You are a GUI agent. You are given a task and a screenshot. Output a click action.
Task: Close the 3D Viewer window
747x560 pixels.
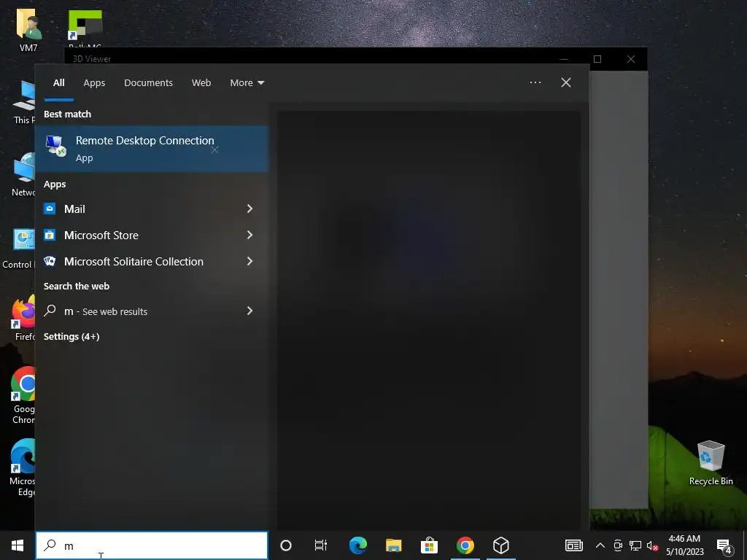[x=631, y=59]
